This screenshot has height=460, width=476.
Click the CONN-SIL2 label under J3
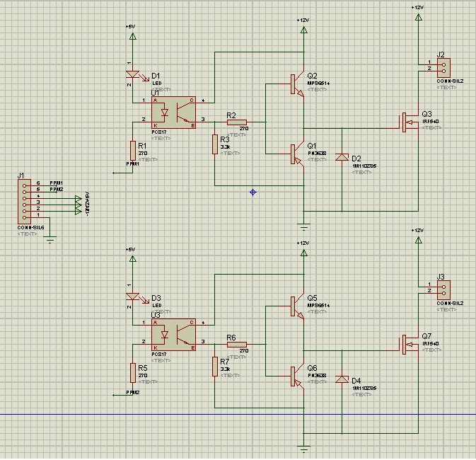pos(451,303)
